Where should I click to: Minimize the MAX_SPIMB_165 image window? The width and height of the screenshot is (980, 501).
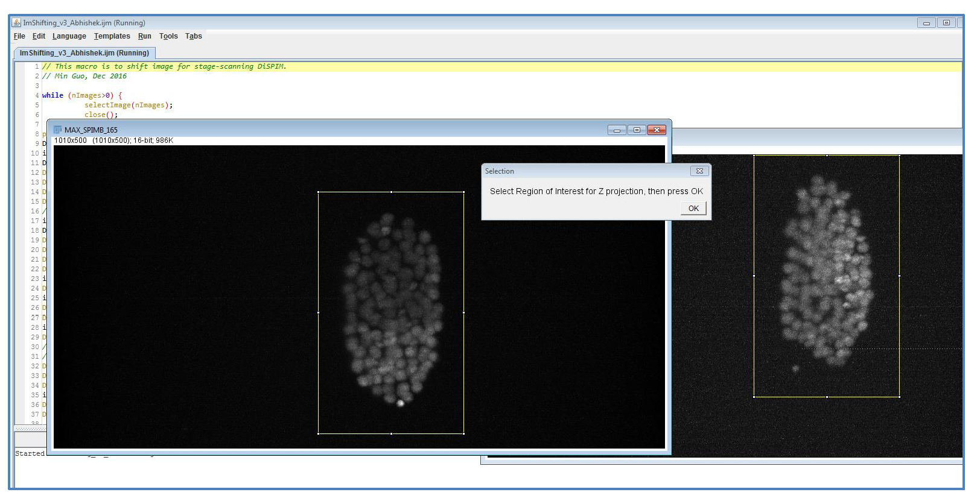[617, 130]
